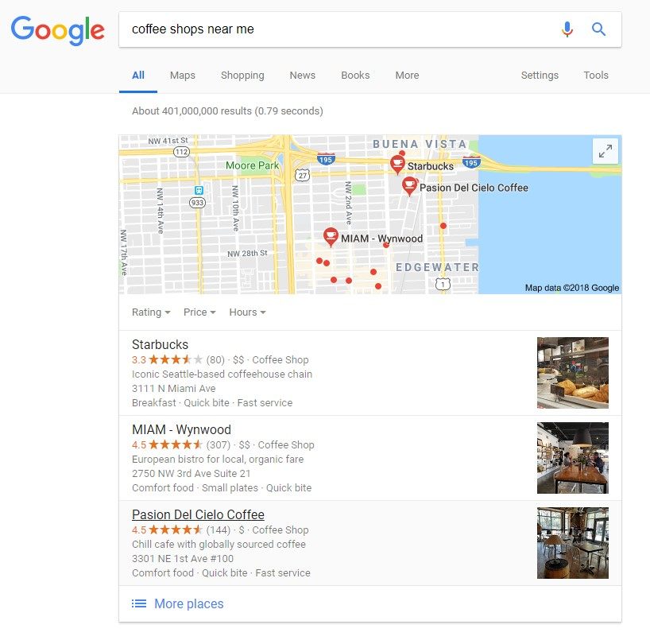Open the News results tab
Image resolution: width=650 pixels, height=644 pixels.
[302, 75]
